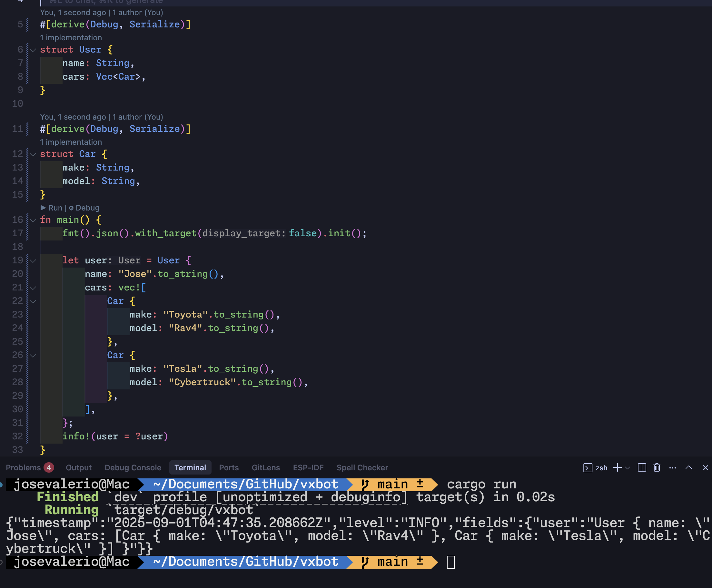Screen dimensions: 712x588
Task: Open panel more actions ellipsis
Action: 673,468
